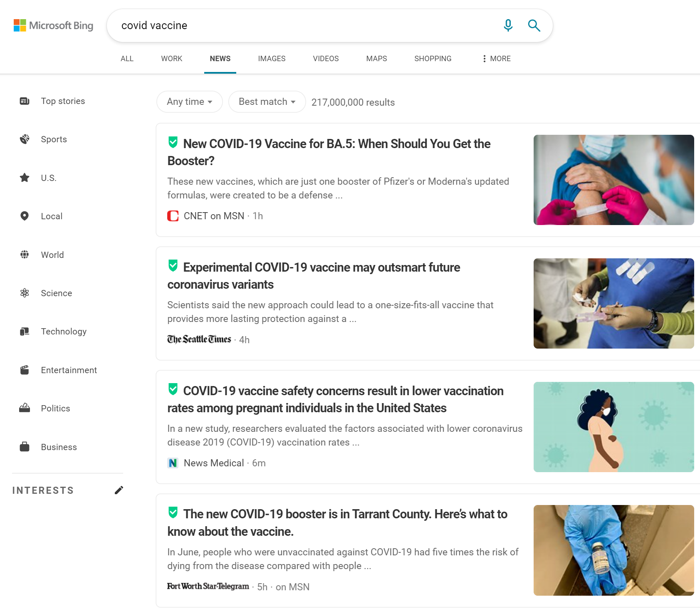Click the Politics ballot box icon
This screenshot has height=609, width=700.
(25, 408)
